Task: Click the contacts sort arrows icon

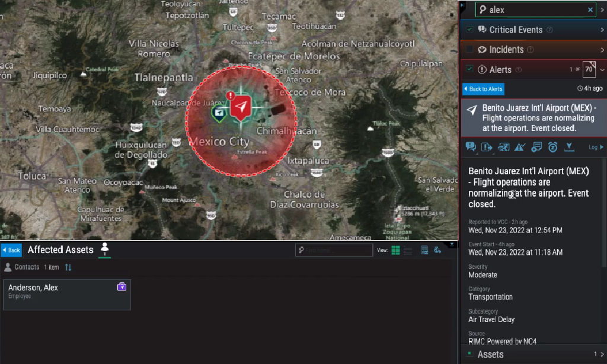Action: [68, 267]
